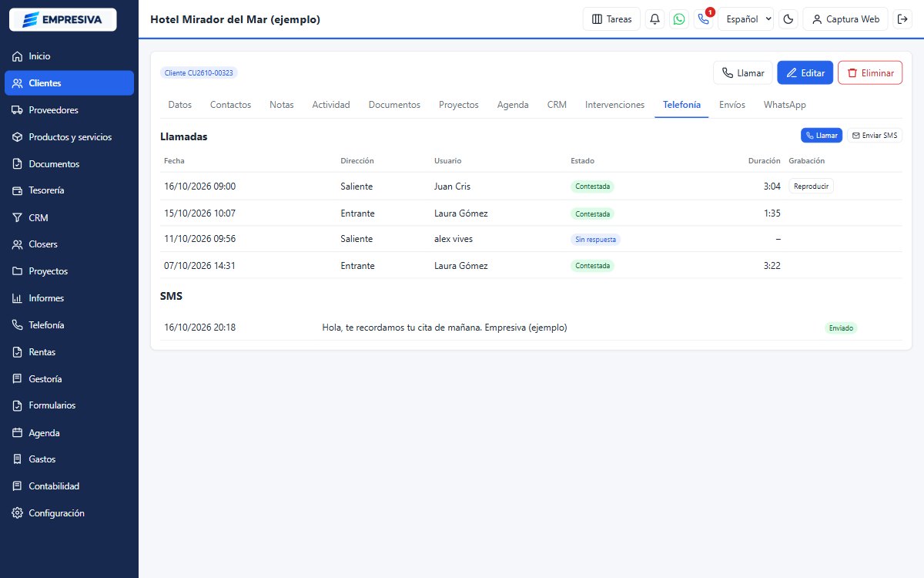924x578 pixels.
Task: Open Proyectos folder in sidebar
Action: click(x=69, y=271)
